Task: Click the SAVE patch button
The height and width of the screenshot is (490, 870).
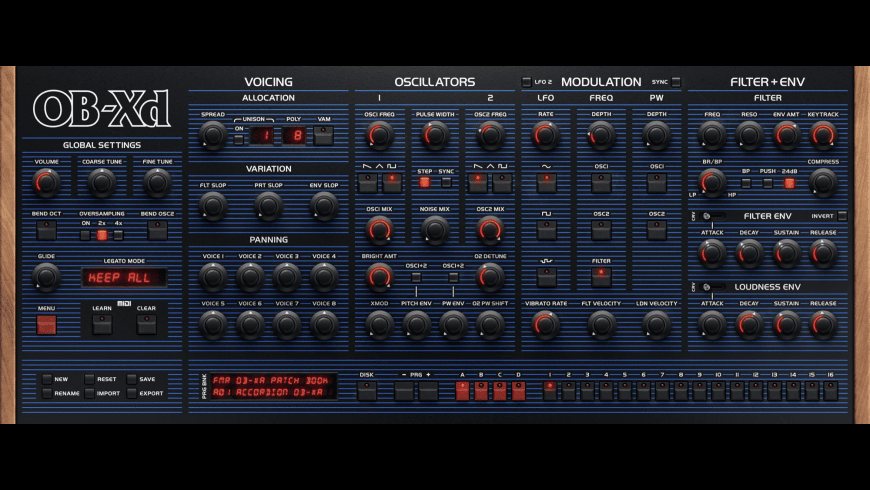Action: (131, 379)
